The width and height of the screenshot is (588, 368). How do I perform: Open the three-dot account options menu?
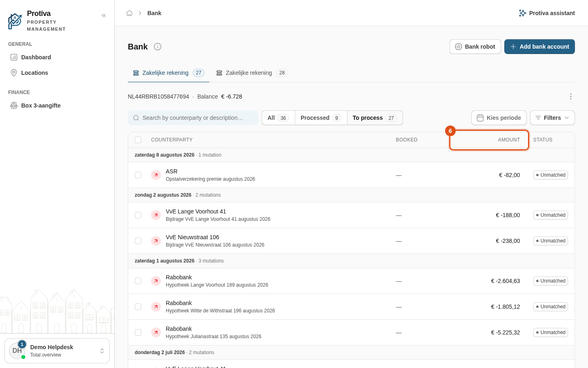click(571, 96)
